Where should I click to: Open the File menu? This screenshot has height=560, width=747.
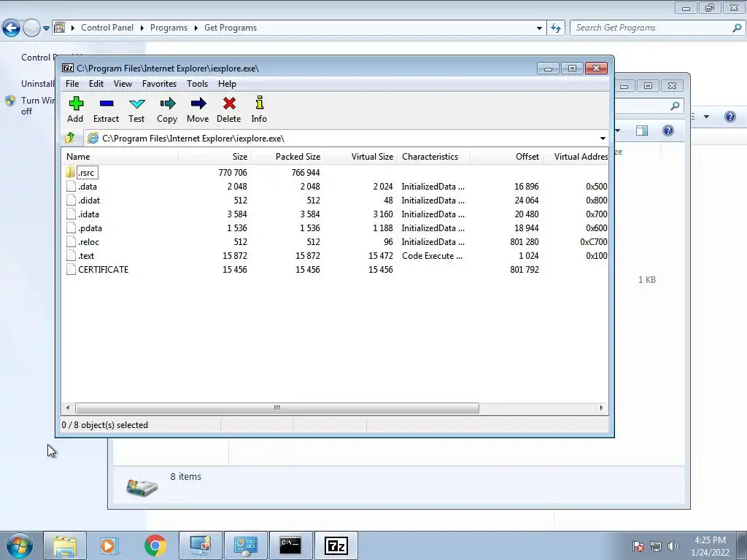[72, 84]
